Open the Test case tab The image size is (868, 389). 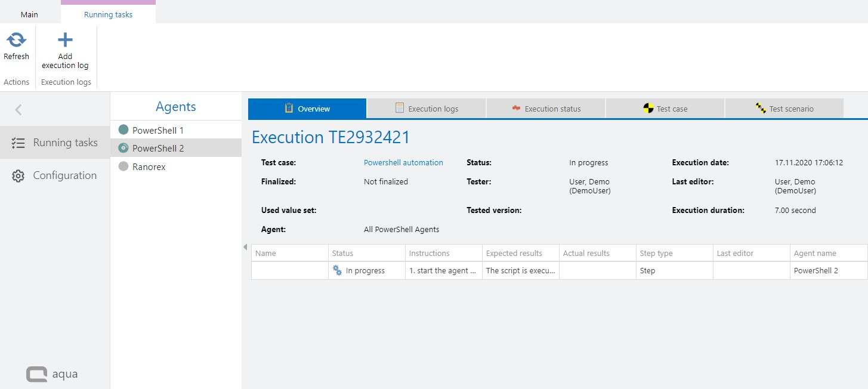point(665,109)
